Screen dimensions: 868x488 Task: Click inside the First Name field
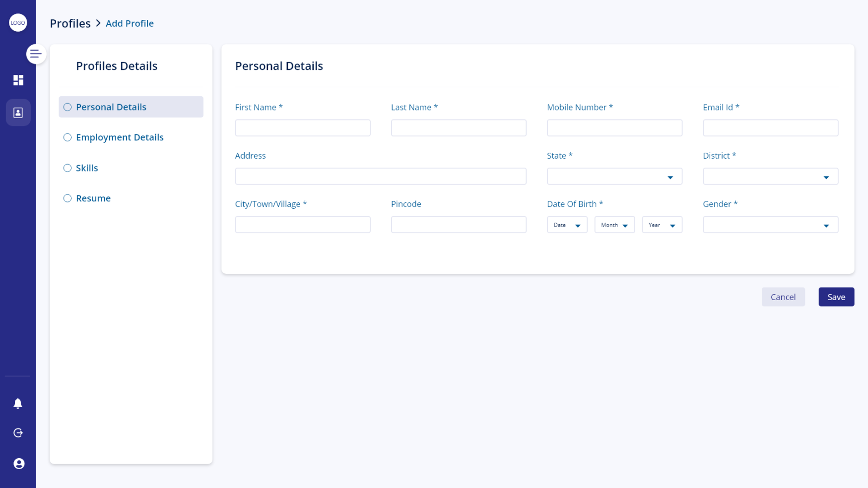pyautogui.click(x=303, y=127)
